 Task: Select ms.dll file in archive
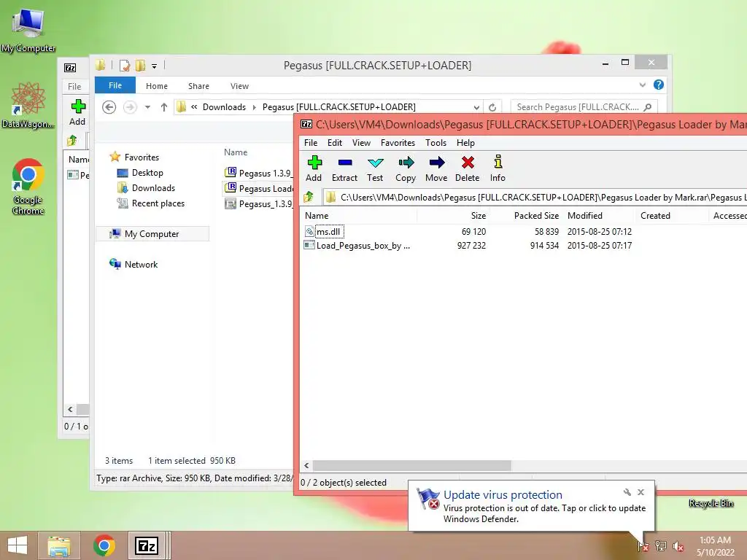328,231
